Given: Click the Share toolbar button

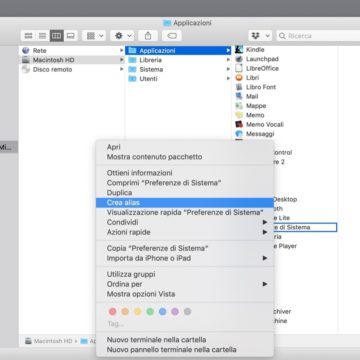Looking at the screenshot, I should click(148, 36).
